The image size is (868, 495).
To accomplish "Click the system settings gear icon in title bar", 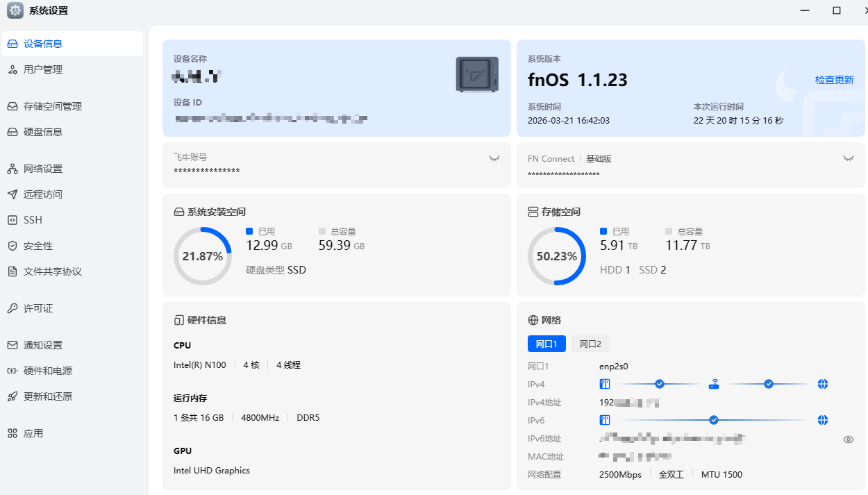I will (x=15, y=10).
